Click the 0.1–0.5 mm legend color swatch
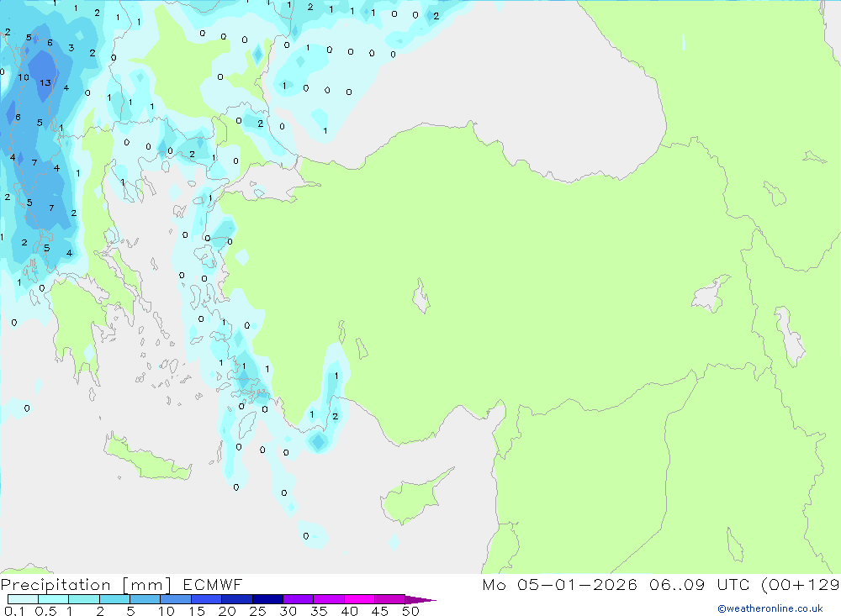Viewport: 841px width, 616px height. (23, 599)
